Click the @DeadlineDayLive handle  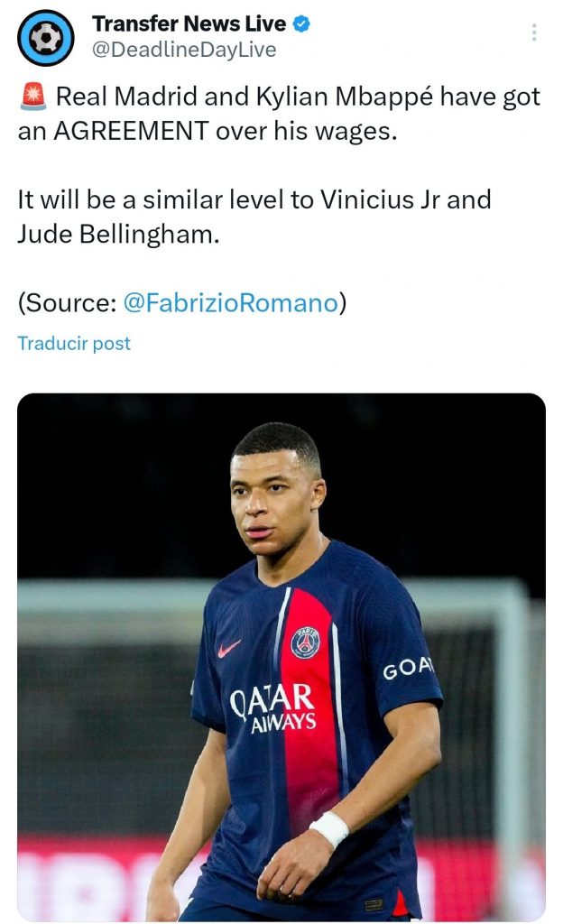pos(183,50)
